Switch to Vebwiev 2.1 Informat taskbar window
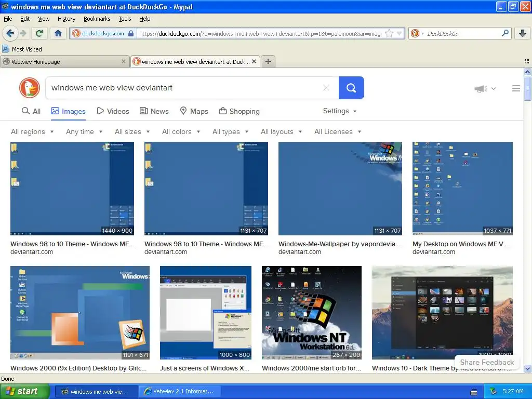The image size is (532, 399). point(180,392)
